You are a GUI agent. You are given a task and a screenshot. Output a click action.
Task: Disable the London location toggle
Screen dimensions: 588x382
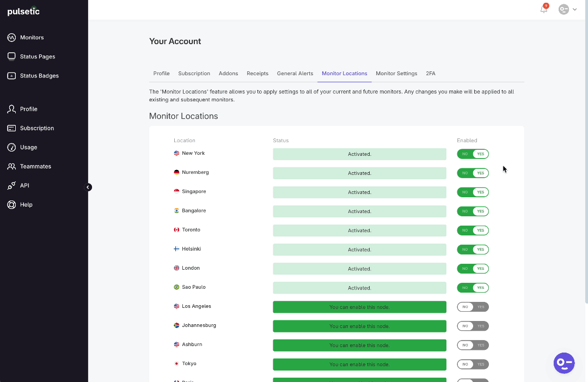(473, 269)
